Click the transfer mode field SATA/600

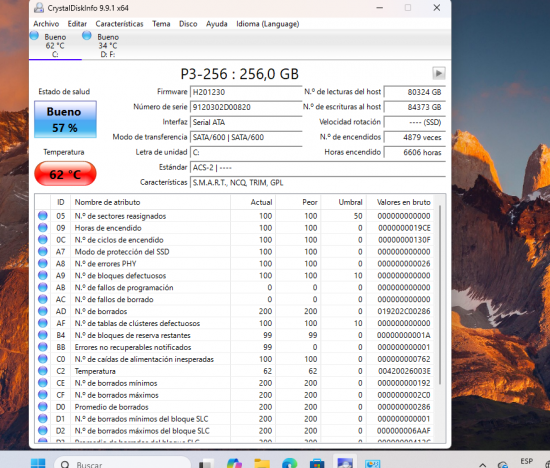click(246, 137)
